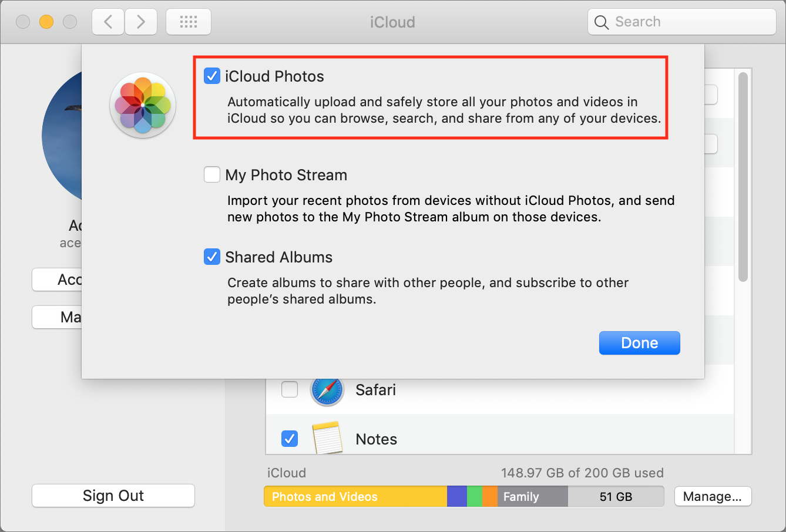The height and width of the screenshot is (532, 786).
Task: Click the account profile picture
Action: pos(62,136)
